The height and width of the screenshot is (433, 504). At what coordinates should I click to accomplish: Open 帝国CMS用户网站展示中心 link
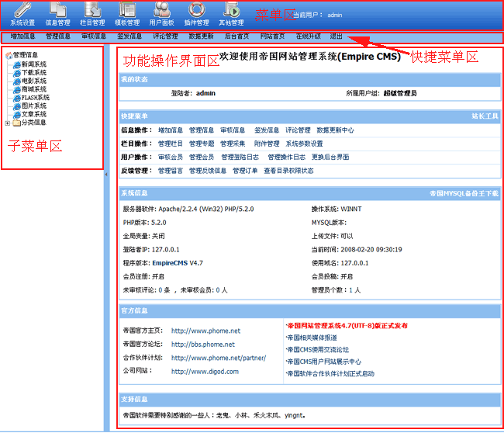pyautogui.click(x=324, y=362)
